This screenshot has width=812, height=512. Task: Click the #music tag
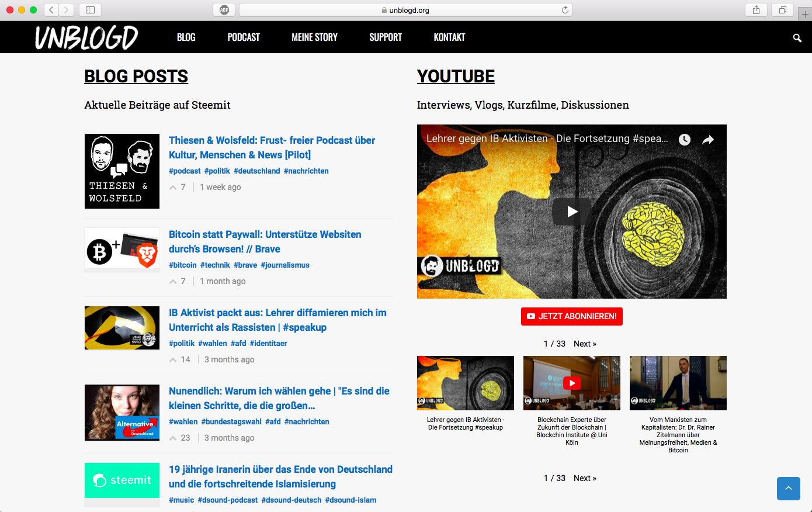pos(182,500)
